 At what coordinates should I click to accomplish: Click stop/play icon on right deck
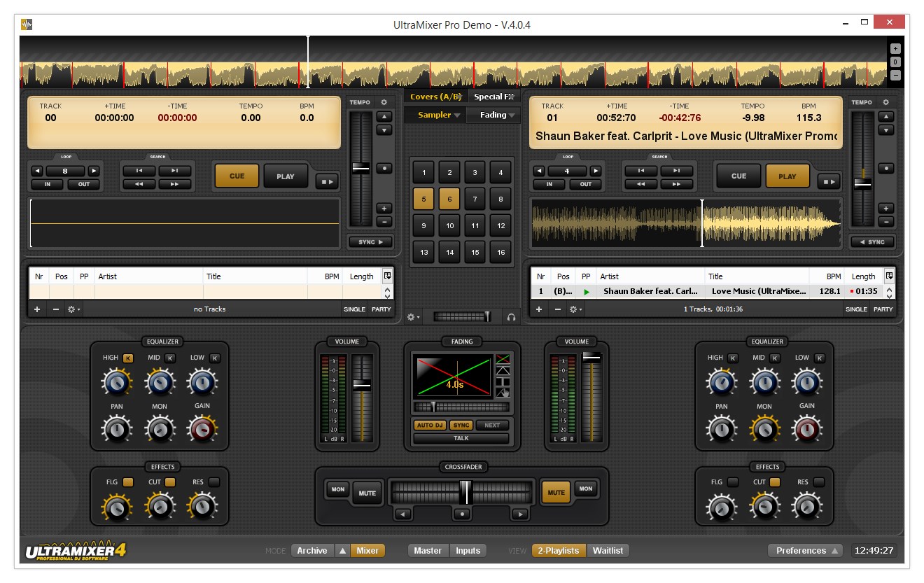829,181
